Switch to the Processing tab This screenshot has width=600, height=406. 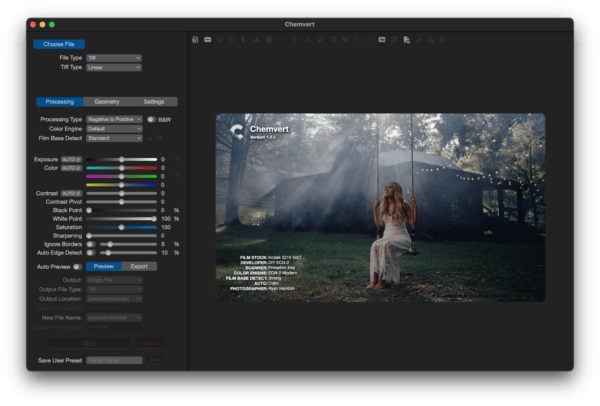[60, 102]
